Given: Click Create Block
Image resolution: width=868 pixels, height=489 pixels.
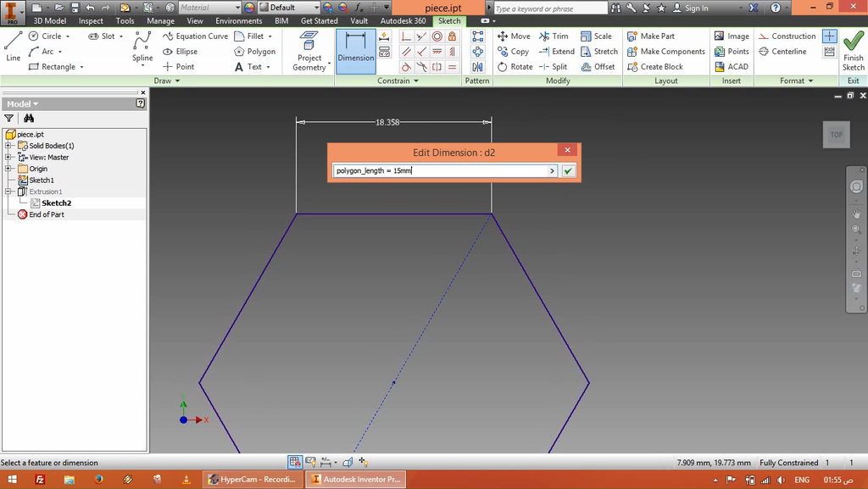Looking at the screenshot, I should click(655, 66).
